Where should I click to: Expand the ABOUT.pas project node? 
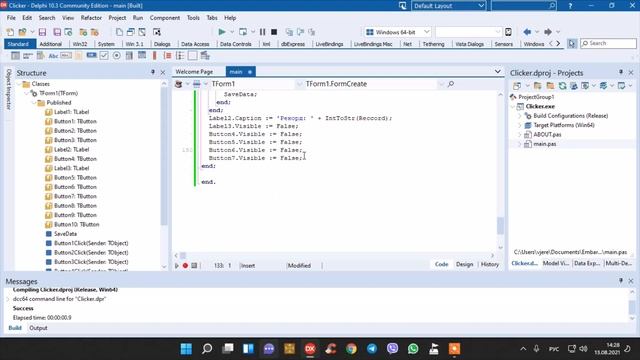pos(520,135)
